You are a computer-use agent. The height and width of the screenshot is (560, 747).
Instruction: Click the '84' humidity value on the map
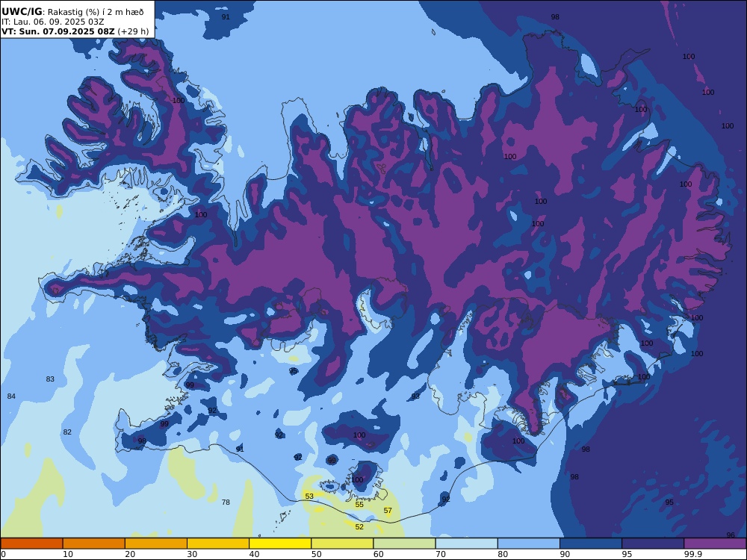pos(11,396)
